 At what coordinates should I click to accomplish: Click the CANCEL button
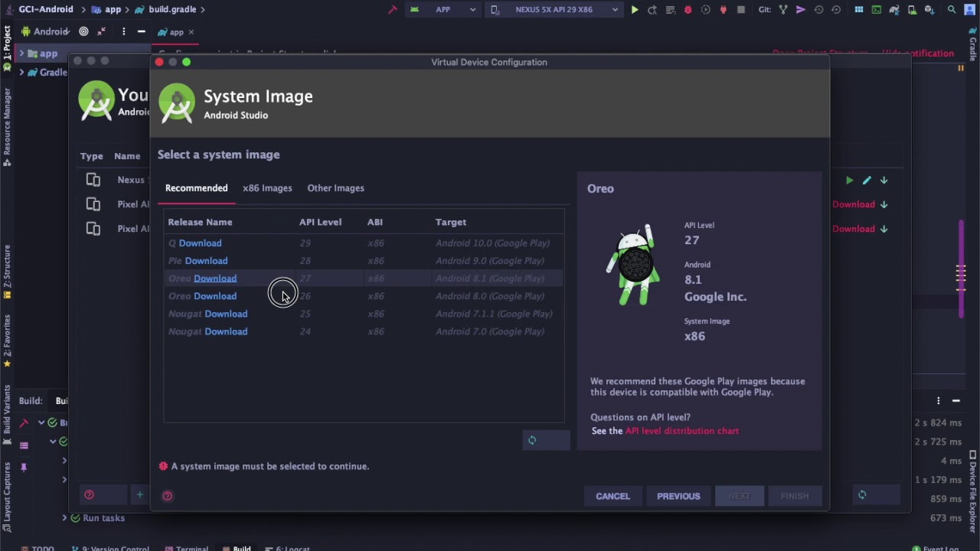click(x=612, y=496)
